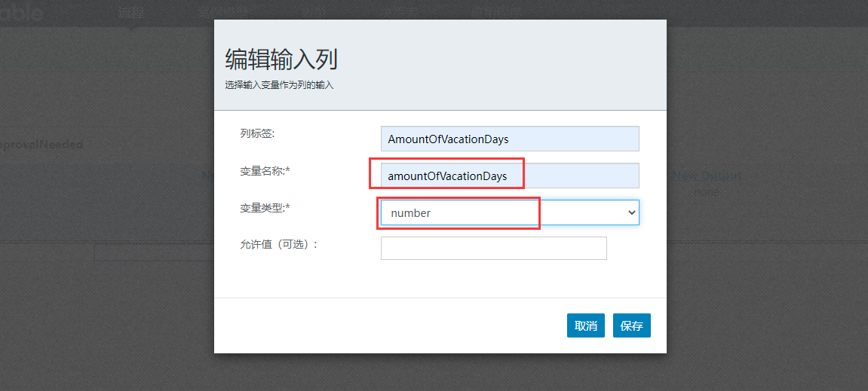Click the empty 允许值 input box
The width and height of the screenshot is (868, 391).
click(x=493, y=249)
